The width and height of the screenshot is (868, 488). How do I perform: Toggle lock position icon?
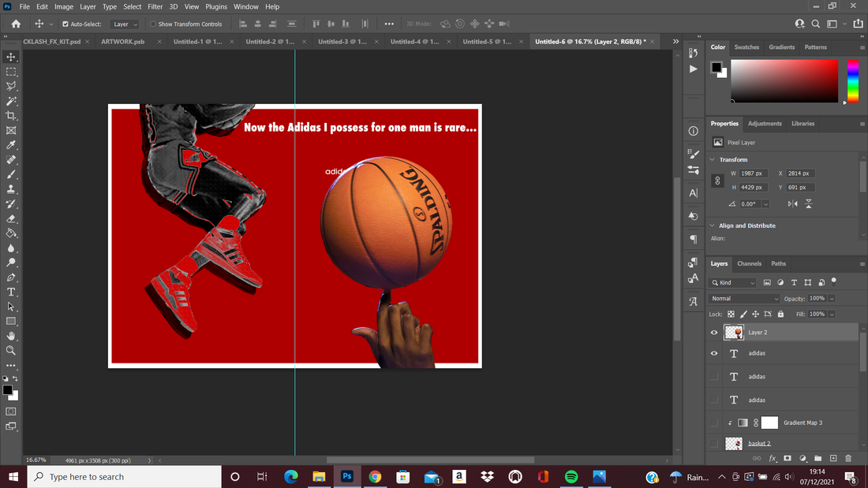756,315
